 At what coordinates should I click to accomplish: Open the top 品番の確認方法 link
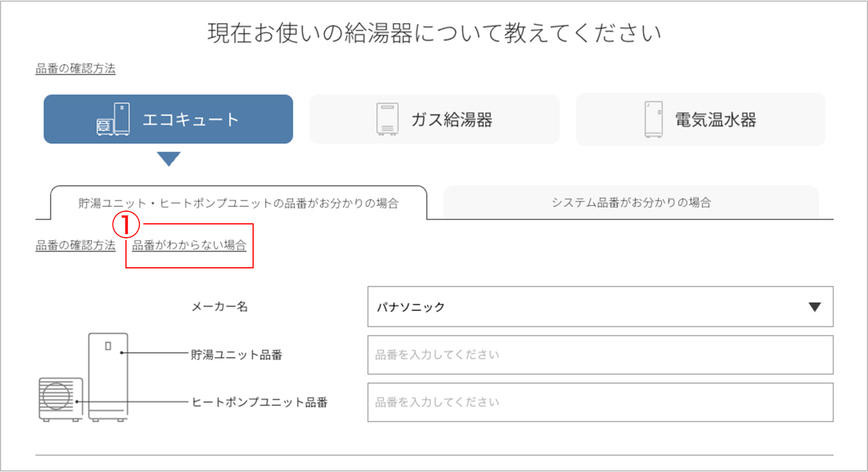click(x=76, y=68)
